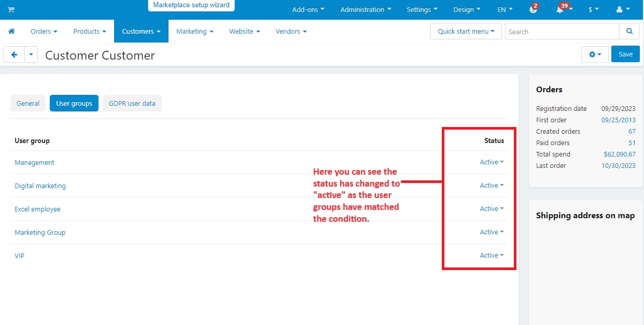
Task: Open the Quick start menu dropdown
Action: pos(466,32)
